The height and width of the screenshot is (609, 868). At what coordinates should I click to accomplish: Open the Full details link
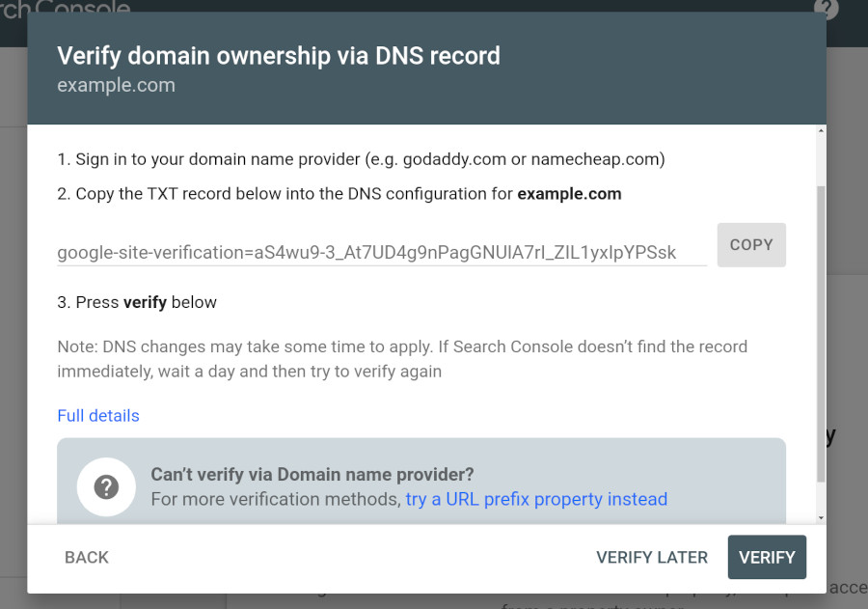click(98, 416)
